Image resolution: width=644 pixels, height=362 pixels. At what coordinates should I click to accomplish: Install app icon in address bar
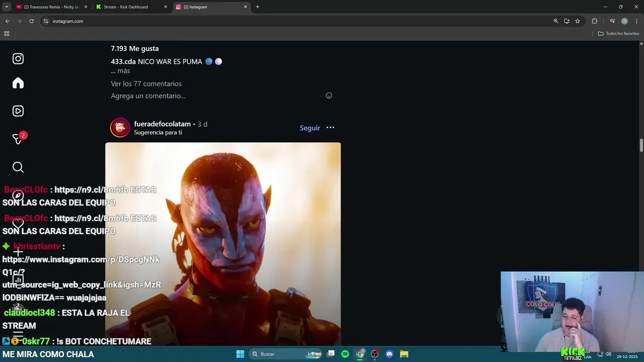tap(567, 21)
